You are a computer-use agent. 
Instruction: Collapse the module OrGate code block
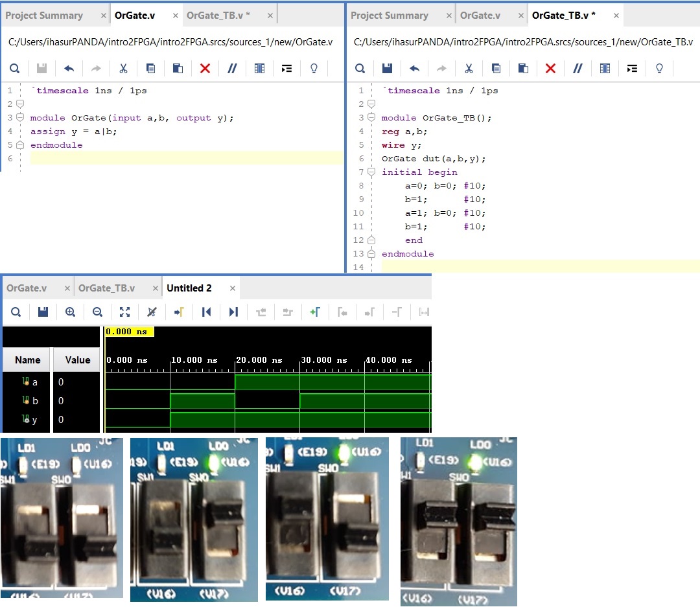pyautogui.click(x=19, y=118)
